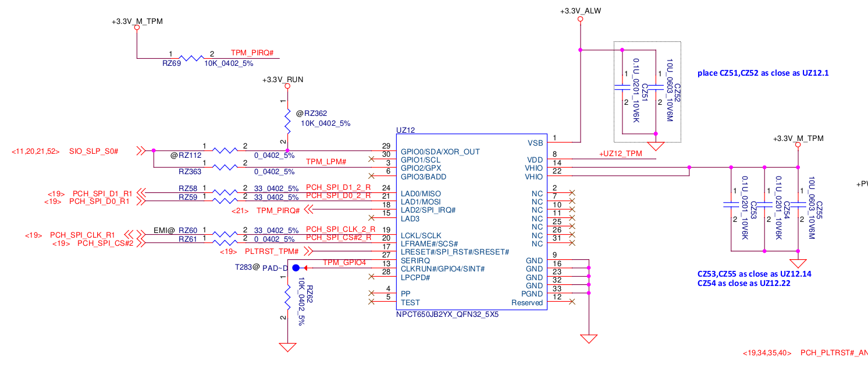Click the RZ62 resistor below PAD
The height and width of the screenshot is (385, 868).
click(287, 297)
